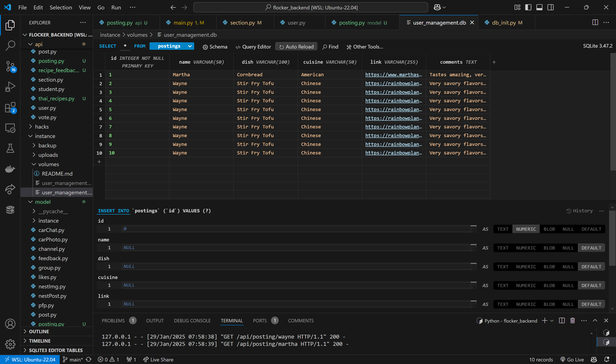This screenshot has width=616, height=364.
Task: Open the Live Share activity icon
Action: (x=10, y=189)
